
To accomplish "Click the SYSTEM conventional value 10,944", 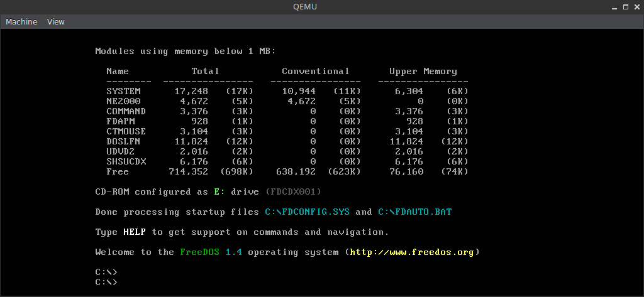I will pyautogui.click(x=299, y=92).
